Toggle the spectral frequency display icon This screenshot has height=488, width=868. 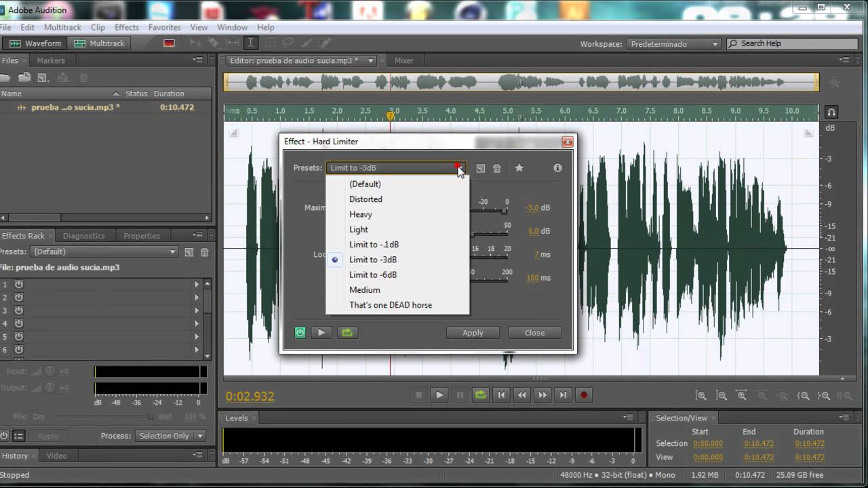click(170, 43)
